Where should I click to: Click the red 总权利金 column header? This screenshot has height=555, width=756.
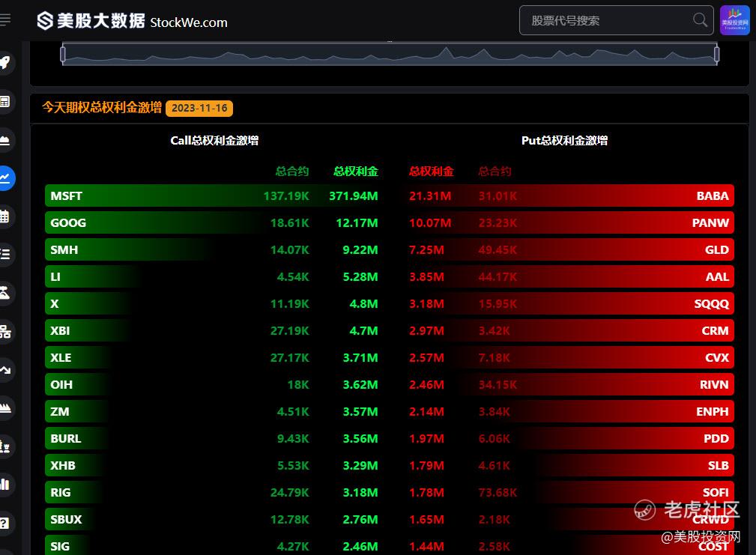pyautogui.click(x=432, y=171)
